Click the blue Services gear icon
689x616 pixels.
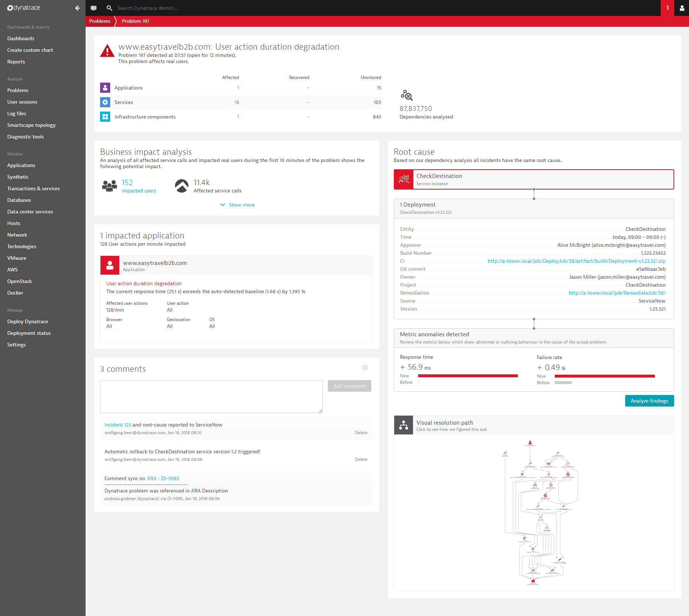105,102
